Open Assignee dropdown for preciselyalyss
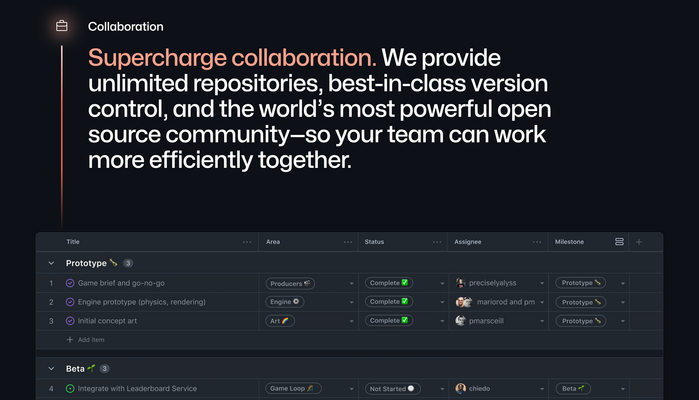The height and width of the screenshot is (400, 699). [x=542, y=283]
